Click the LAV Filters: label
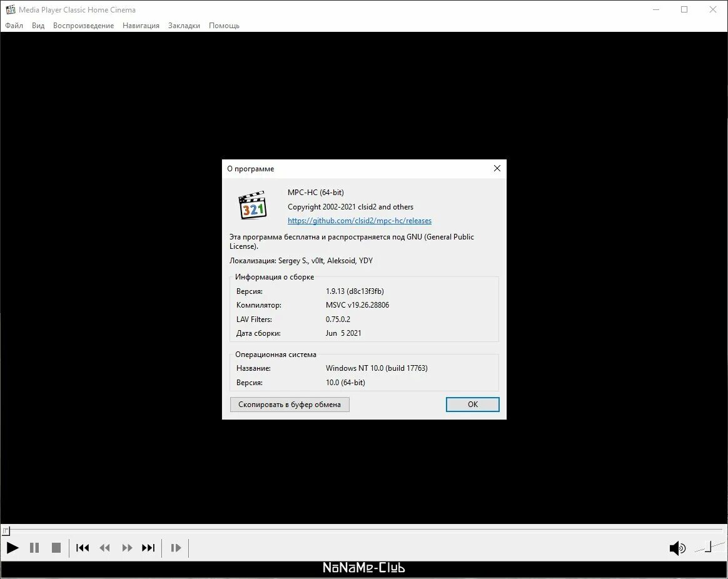This screenshot has width=728, height=579. (254, 320)
